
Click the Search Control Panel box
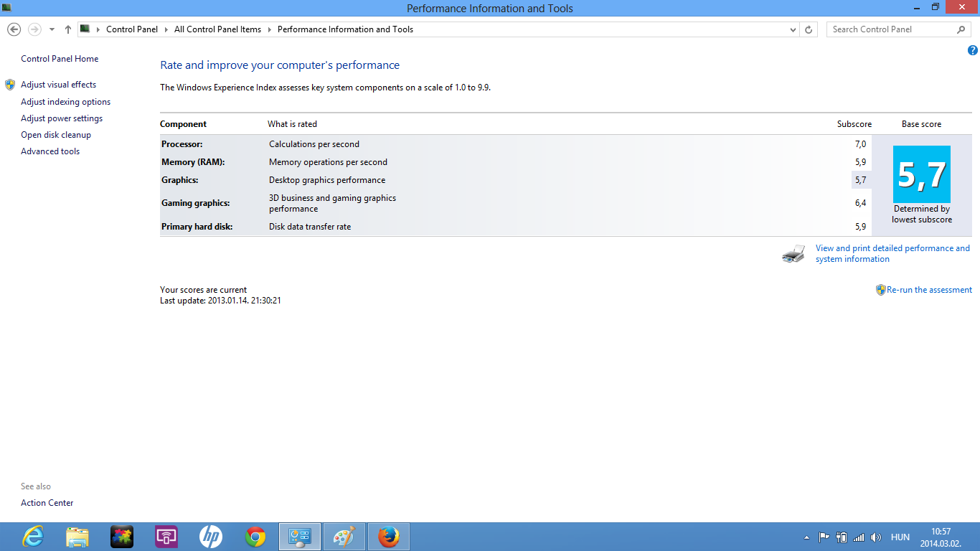[x=892, y=29]
